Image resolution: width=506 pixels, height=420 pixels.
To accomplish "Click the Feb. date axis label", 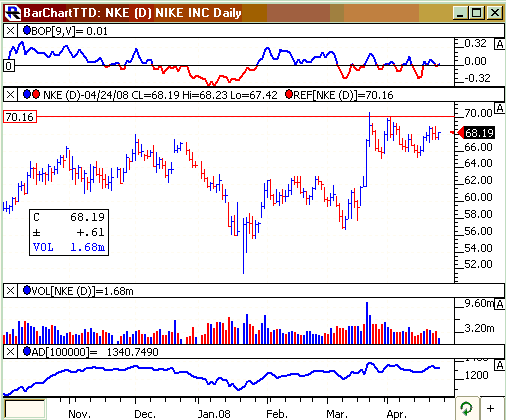I will click(277, 414).
